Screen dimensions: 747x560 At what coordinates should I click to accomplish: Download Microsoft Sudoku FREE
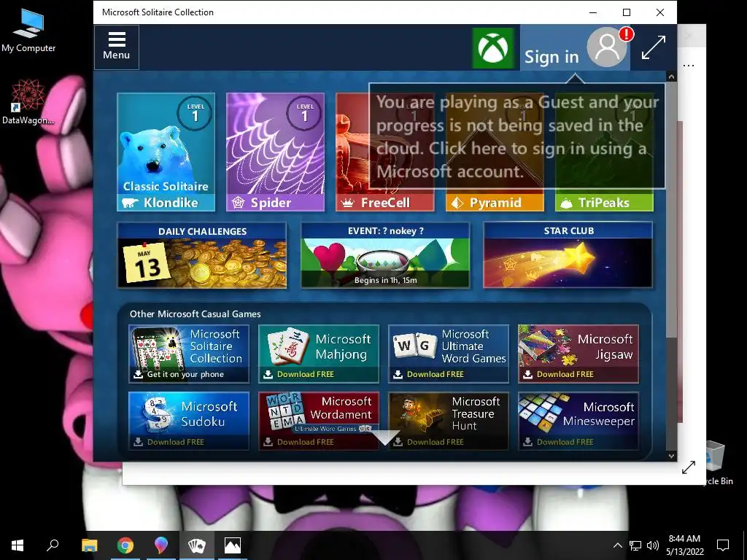pyautogui.click(x=189, y=421)
